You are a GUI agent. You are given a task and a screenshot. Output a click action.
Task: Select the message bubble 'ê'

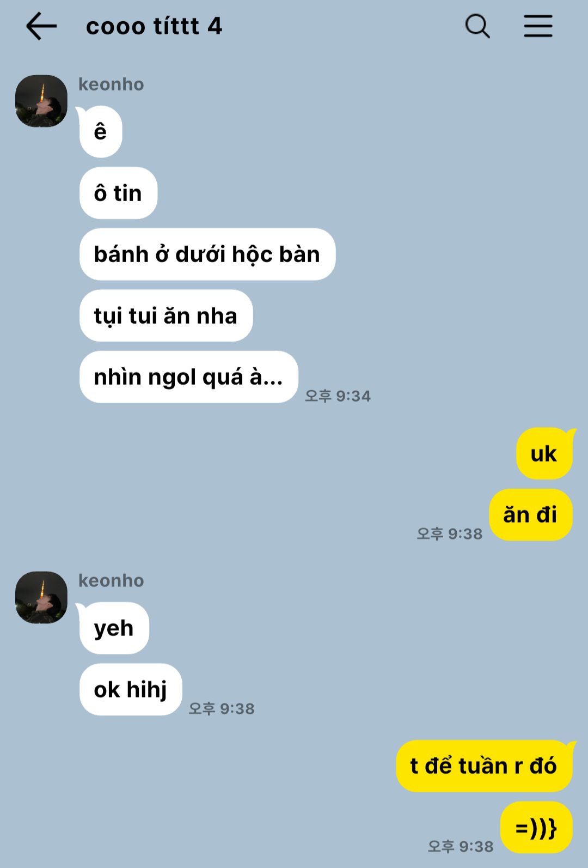point(101,132)
